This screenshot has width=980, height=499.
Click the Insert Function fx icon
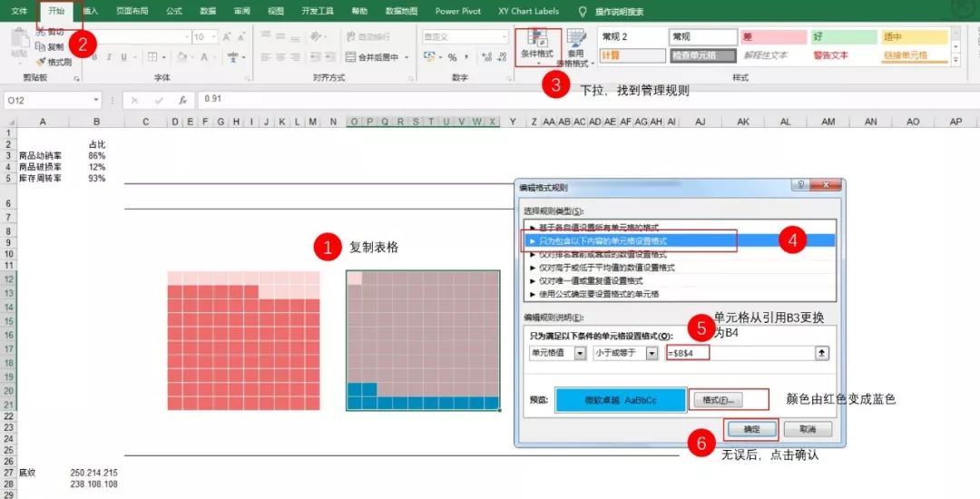(182, 100)
